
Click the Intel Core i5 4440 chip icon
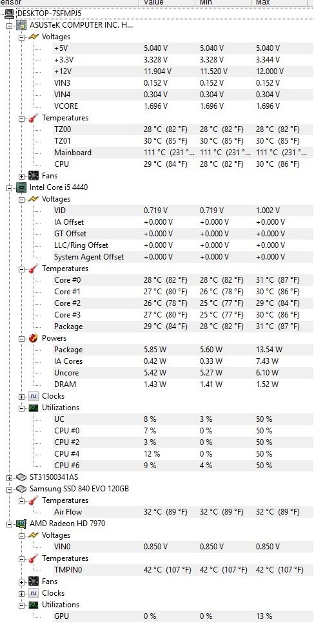[x=21, y=187]
